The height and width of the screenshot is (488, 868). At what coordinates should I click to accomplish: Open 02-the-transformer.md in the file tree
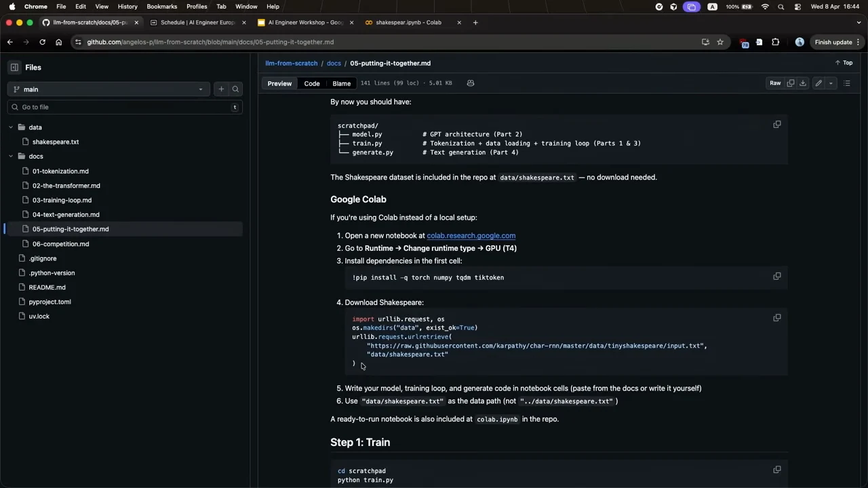[66, 186]
